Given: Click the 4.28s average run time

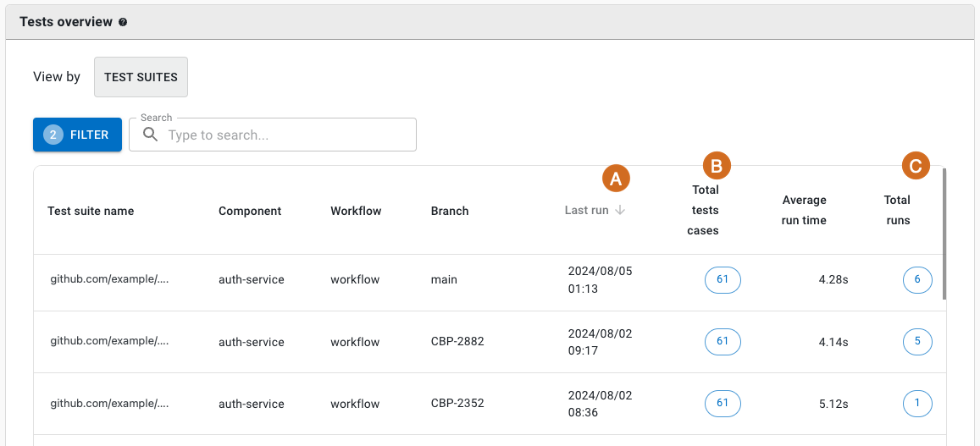Looking at the screenshot, I should [833, 280].
